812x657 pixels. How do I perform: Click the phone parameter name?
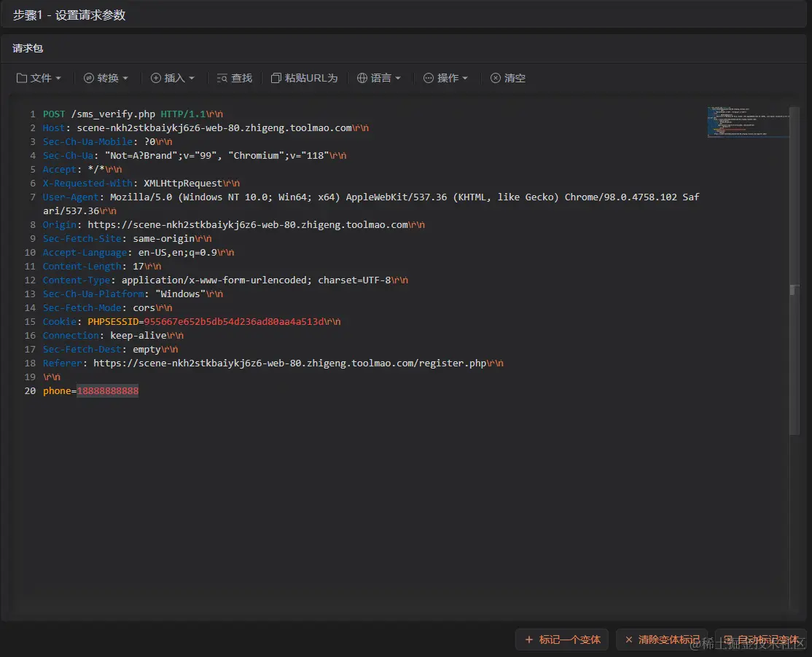tap(56, 391)
